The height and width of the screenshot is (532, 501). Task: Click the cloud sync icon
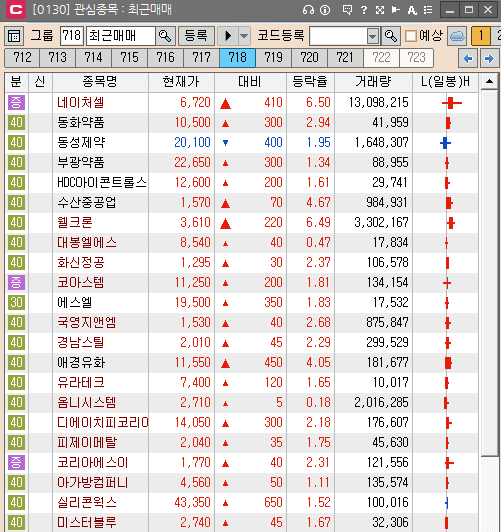(x=457, y=36)
